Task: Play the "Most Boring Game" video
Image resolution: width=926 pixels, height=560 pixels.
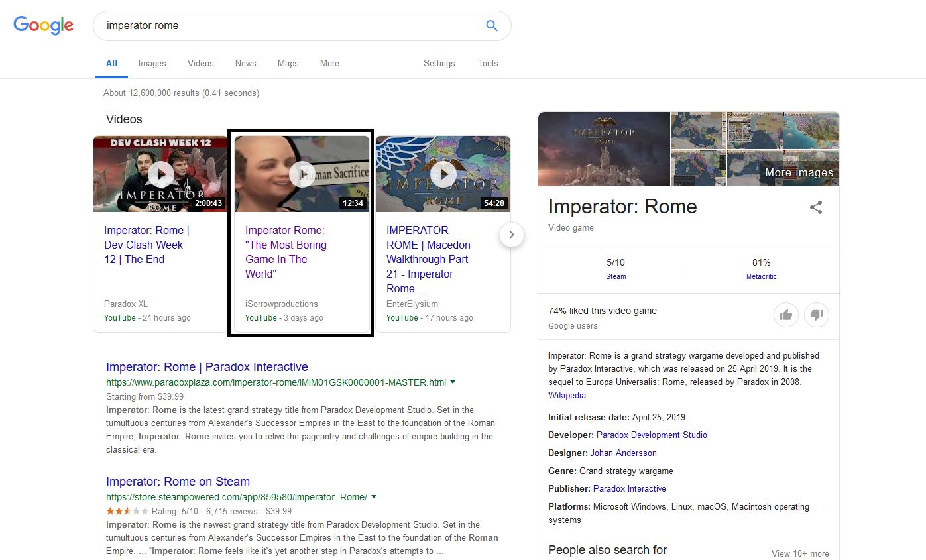Action: point(302,174)
